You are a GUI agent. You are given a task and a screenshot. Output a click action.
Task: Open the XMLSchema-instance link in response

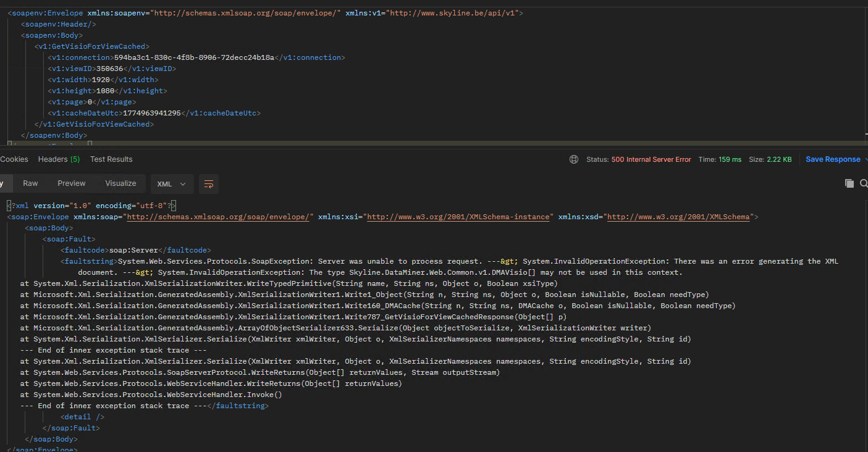pyautogui.click(x=458, y=217)
